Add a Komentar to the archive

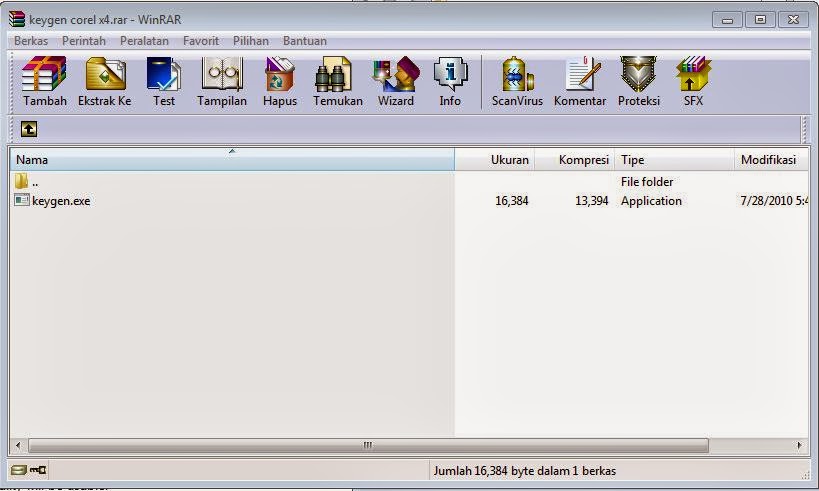(580, 80)
